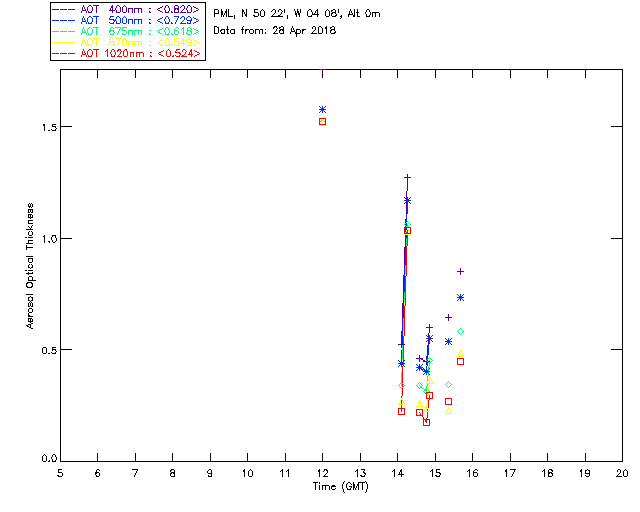Image resolution: width=640 pixels, height=512 pixels.
Task: Click the purple plus marker near 0.64
Action: [448, 317]
